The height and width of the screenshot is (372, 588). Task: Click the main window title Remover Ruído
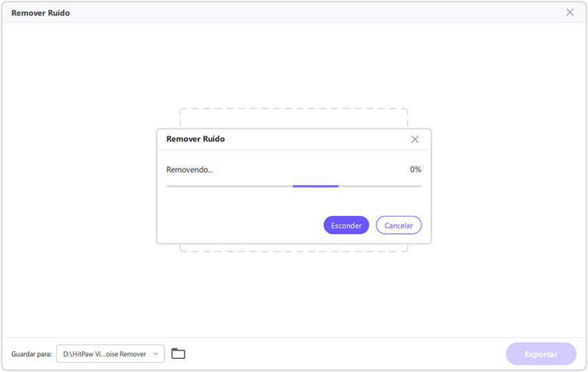41,13
